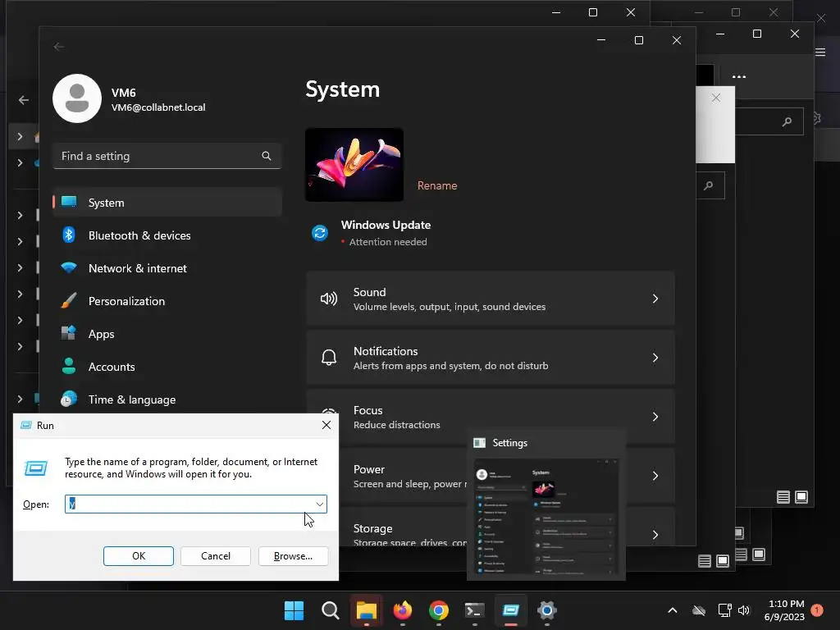Click the desktop wallpaper thumbnail
Image resolution: width=840 pixels, height=630 pixels.
(x=354, y=164)
